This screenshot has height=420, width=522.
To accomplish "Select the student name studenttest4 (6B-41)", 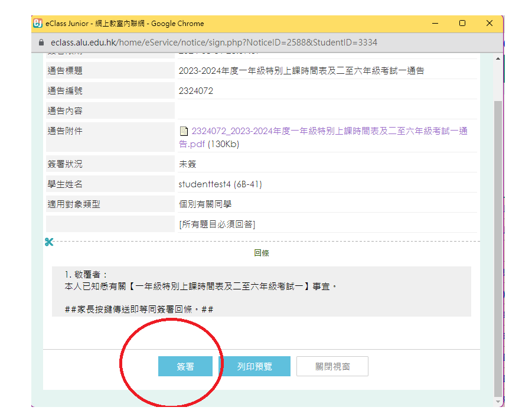I will 220,184.
